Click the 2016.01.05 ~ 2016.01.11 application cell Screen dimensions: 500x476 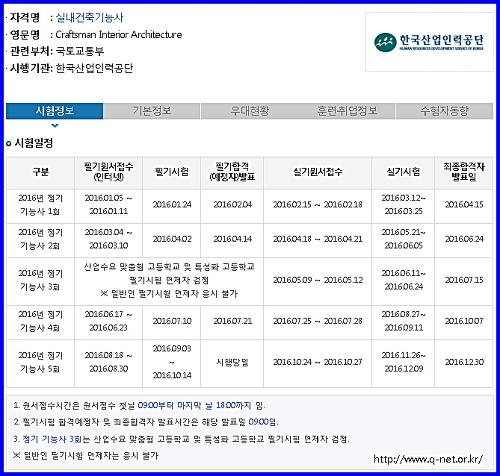(x=108, y=205)
